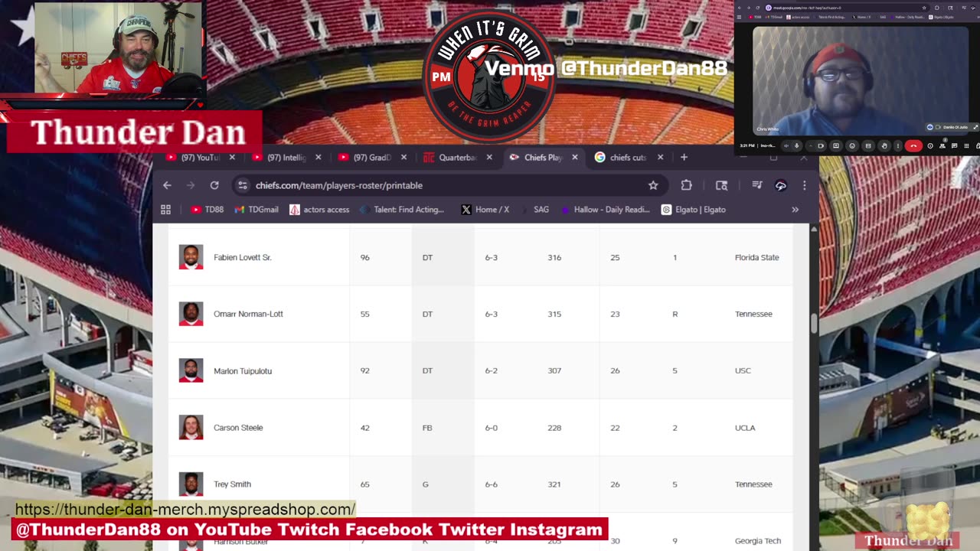Click the Florida State college cell
Image resolution: width=980 pixels, height=551 pixels.
[x=756, y=257]
